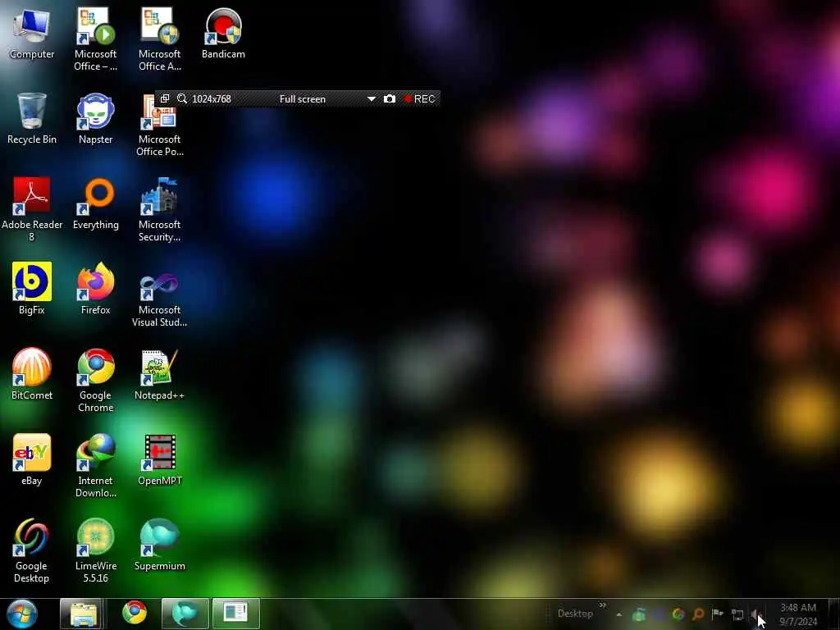840x630 pixels.
Task: Take a screenshot with Bandicam camera icon
Action: coord(390,98)
